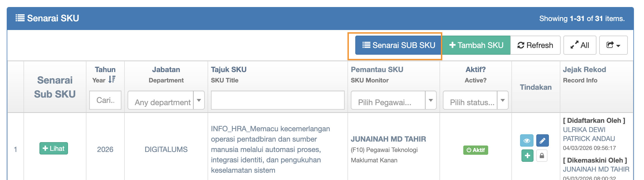This screenshot has width=644, height=180.
Task: Open the Pilih Pegawai dropdown
Action: click(x=393, y=100)
